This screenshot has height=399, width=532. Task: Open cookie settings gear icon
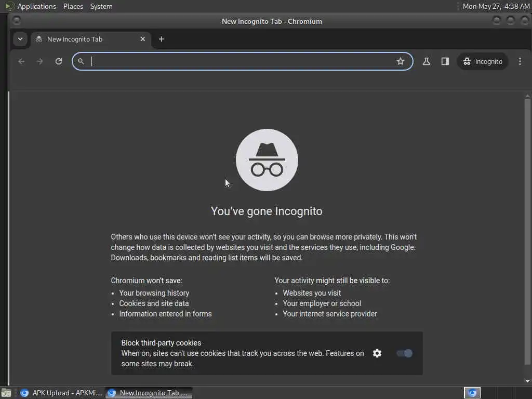click(x=377, y=353)
